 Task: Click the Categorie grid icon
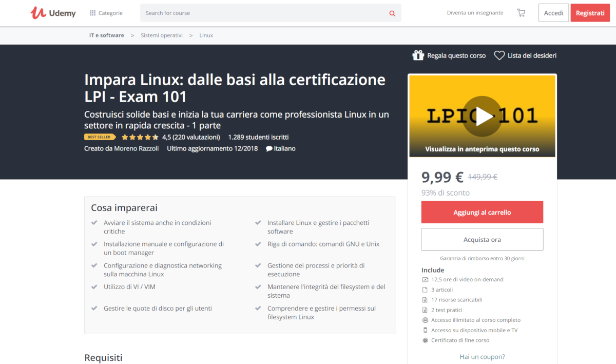tap(92, 13)
